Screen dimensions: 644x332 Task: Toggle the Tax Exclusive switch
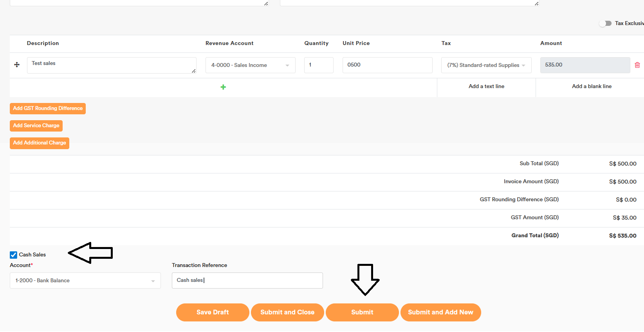click(x=605, y=23)
